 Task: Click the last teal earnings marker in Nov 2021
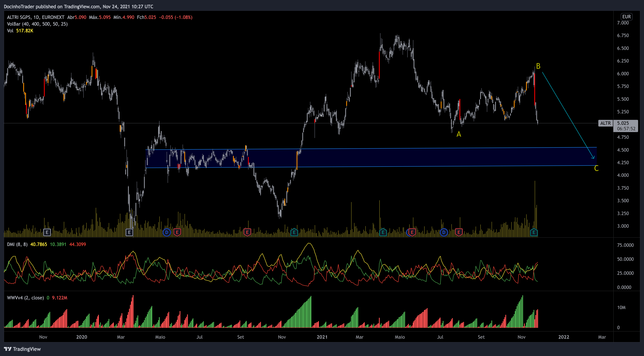tap(534, 232)
